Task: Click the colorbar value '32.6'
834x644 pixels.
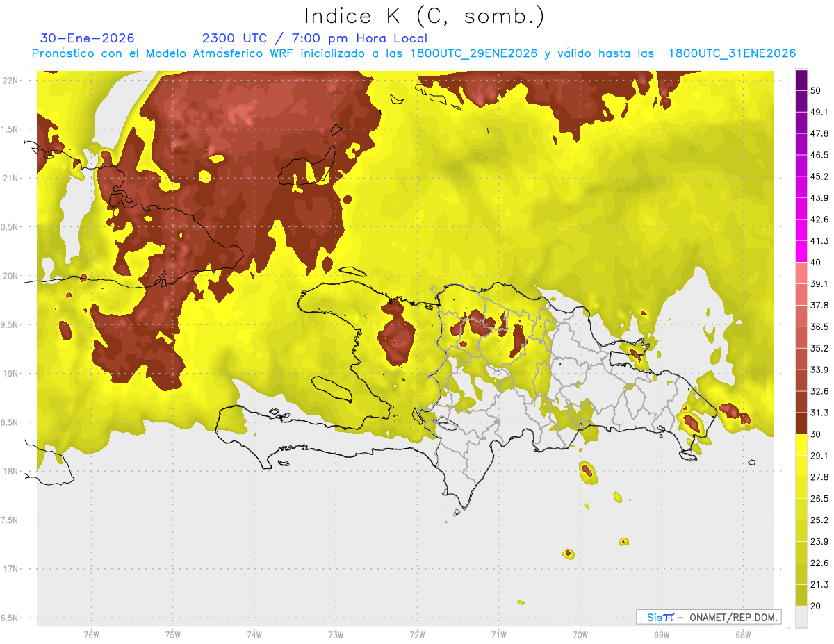Action: pyautogui.click(x=819, y=391)
